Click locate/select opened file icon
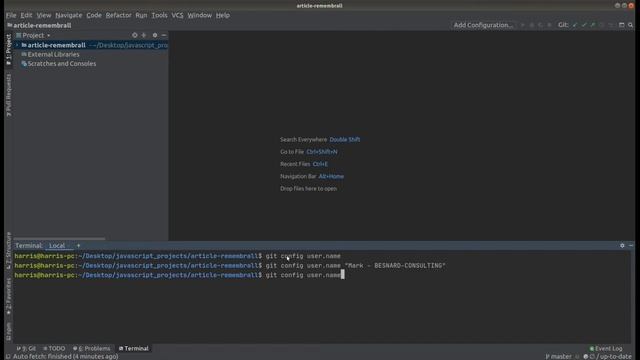 [x=134, y=35]
